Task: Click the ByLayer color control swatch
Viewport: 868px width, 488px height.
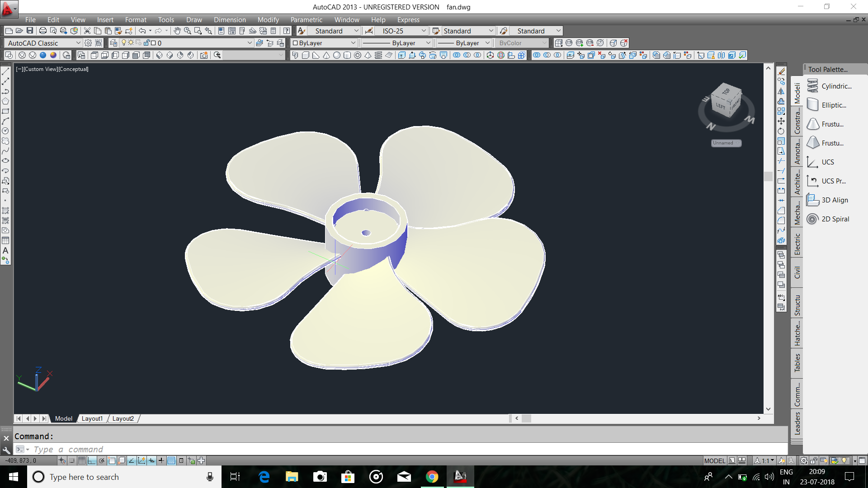Action: coord(296,43)
